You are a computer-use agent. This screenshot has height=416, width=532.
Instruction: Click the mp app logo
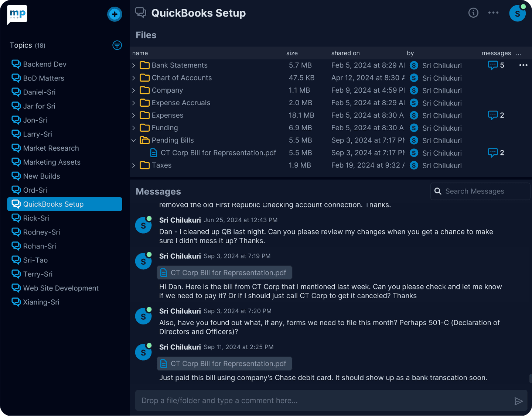(17, 15)
